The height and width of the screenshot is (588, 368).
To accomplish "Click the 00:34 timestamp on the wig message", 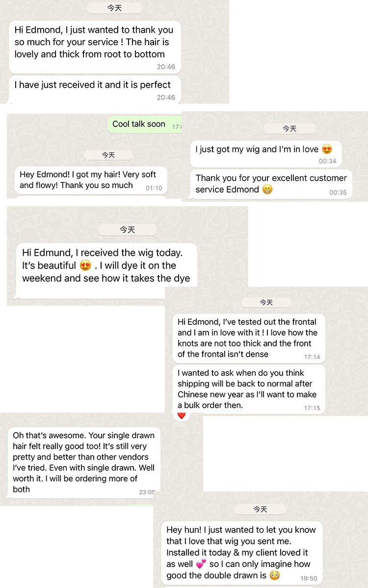I will (327, 161).
